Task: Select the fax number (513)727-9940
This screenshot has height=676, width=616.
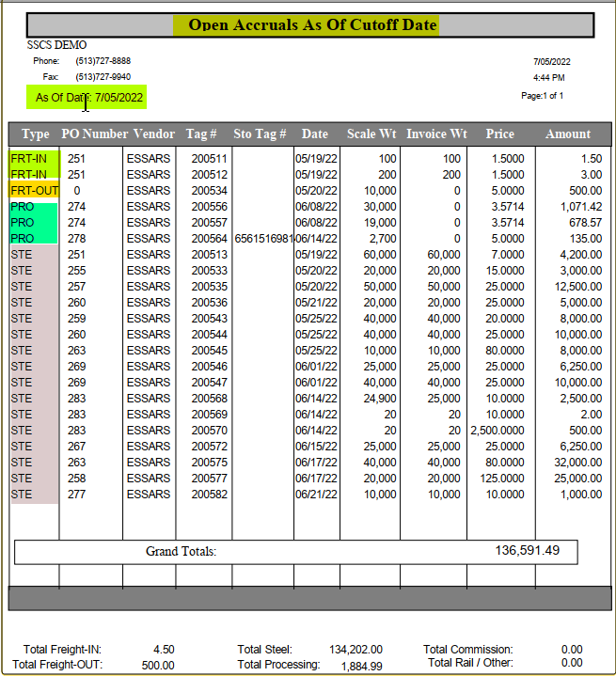Action: coord(103,77)
